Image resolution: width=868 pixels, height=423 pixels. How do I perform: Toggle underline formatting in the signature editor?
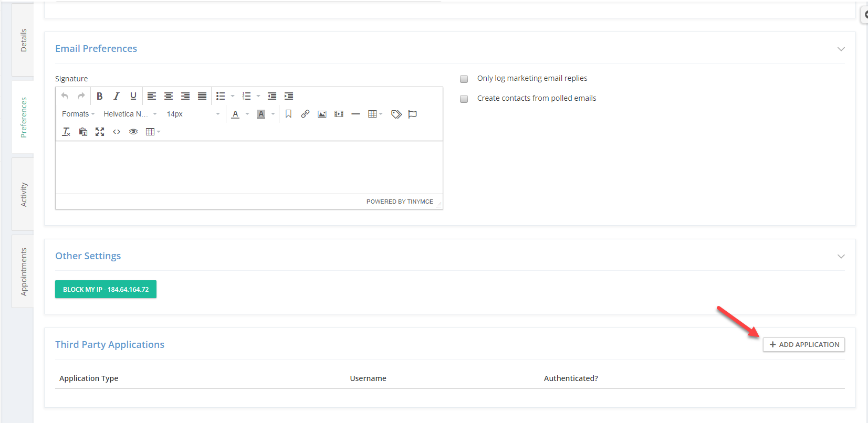coord(133,96)
